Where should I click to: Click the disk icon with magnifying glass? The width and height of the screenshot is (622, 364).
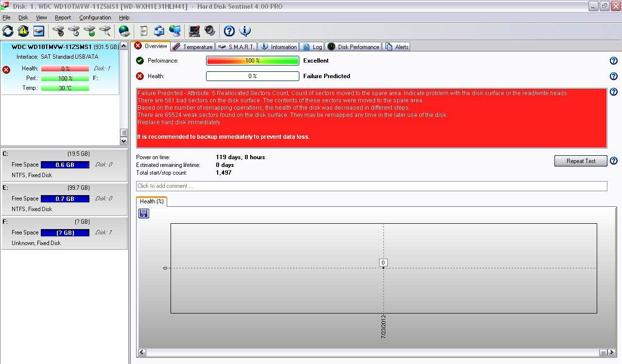coord(105,31)
